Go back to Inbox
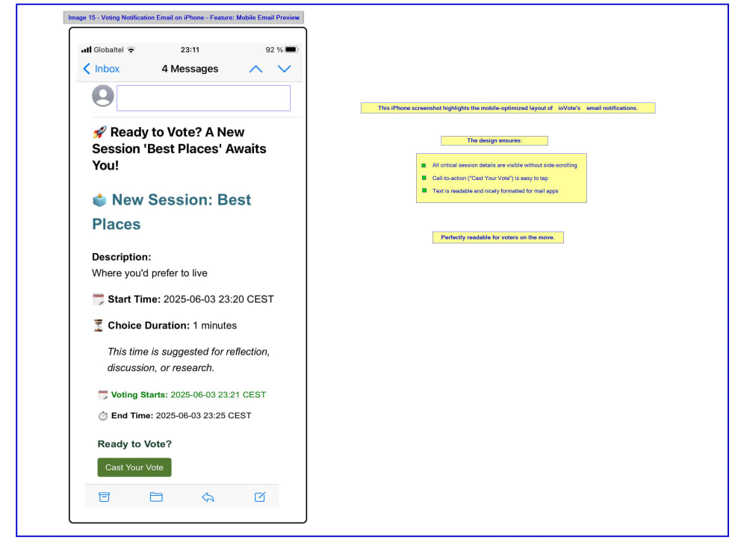The image size is (747, 560). [x=101, y=69]
